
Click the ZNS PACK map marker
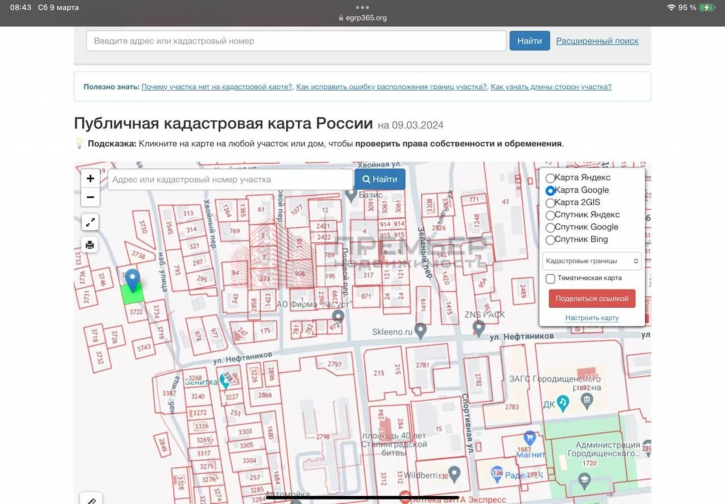click(479, 327)
